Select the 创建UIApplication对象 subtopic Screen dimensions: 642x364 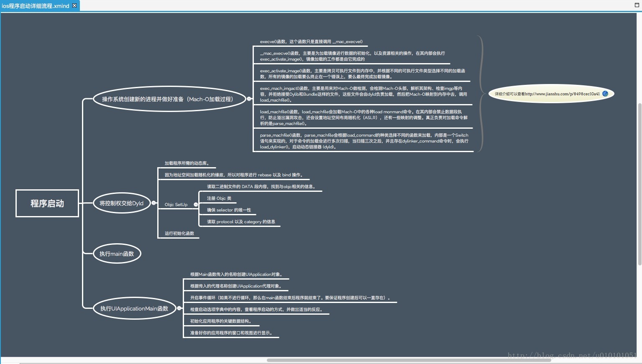pos(237,275)
